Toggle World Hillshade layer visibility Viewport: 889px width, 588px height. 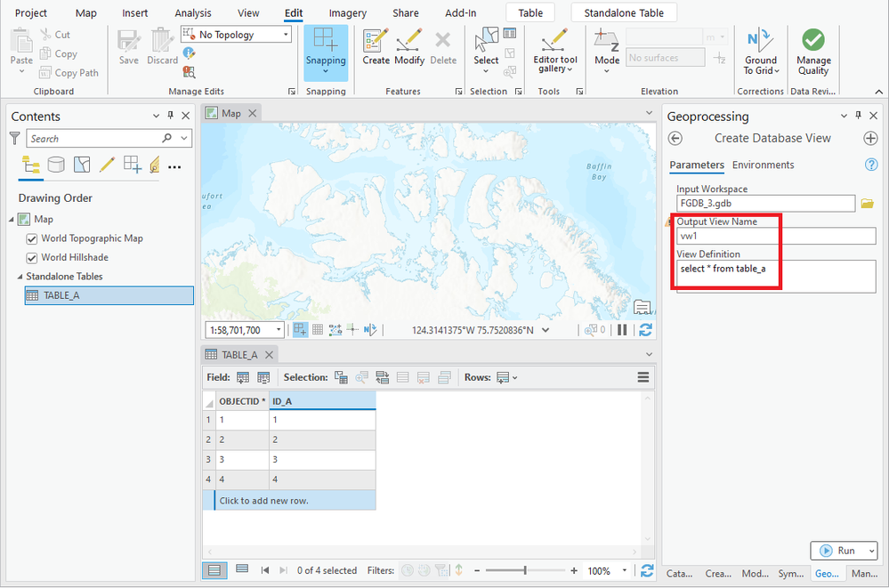pyautogui.click(x=32, y=257)
